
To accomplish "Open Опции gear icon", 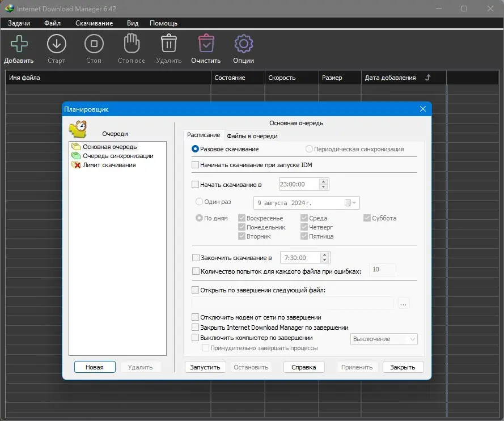I will [x=244, y=44].
